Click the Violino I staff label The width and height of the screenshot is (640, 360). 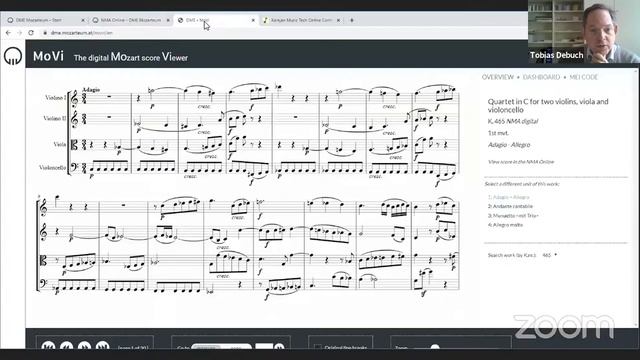[x=55, y=98]
